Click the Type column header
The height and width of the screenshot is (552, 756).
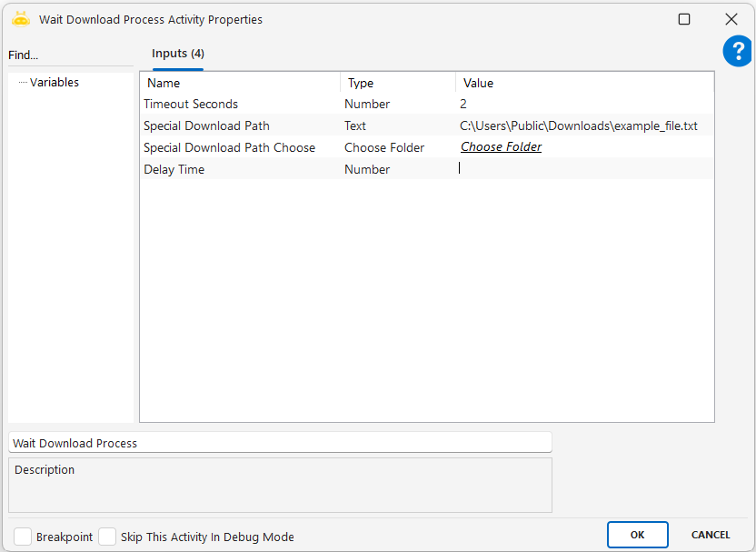397,83
